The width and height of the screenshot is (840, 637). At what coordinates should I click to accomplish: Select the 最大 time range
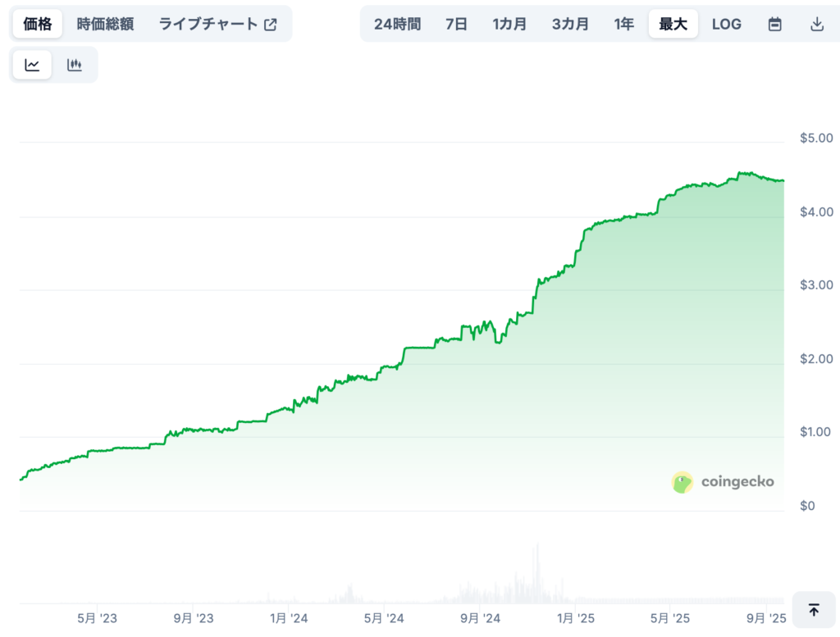coord(673,24)
